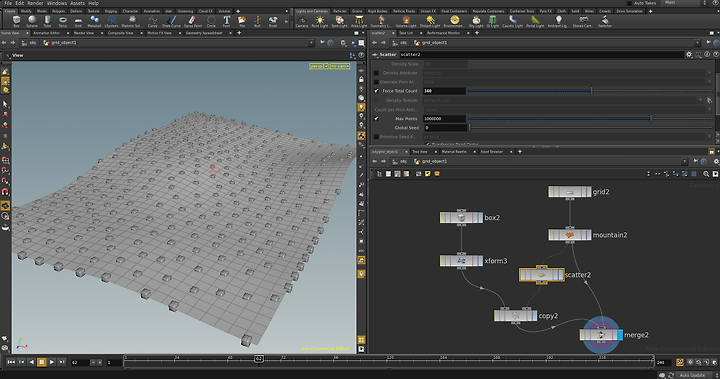Select the scatter2 node
The image size is (720, 379).
tap(541, 275)
